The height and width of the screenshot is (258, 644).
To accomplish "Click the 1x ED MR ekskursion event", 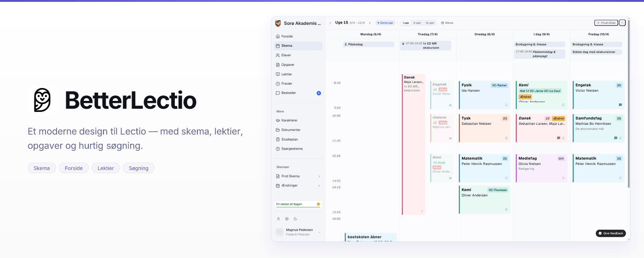I will click(x=425, y=45).
